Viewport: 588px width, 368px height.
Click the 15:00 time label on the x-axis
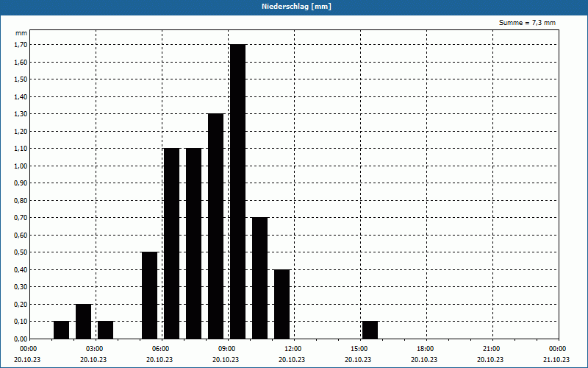359,349
